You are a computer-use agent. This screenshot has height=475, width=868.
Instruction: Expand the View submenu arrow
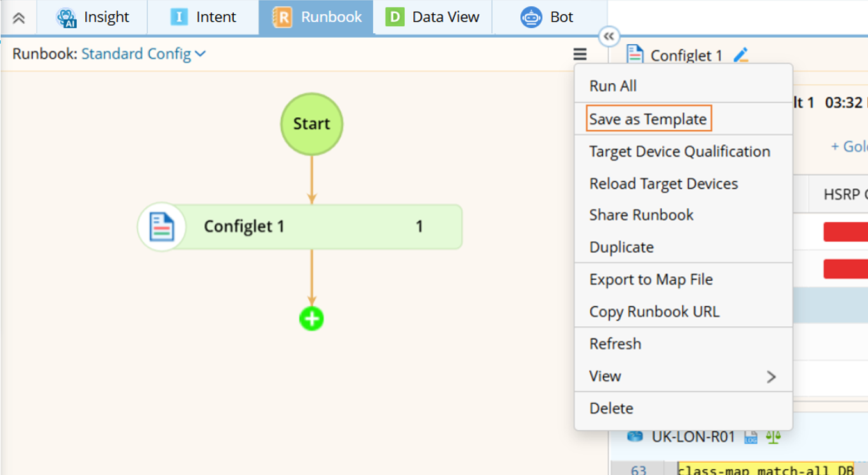[x=771, y=376]
